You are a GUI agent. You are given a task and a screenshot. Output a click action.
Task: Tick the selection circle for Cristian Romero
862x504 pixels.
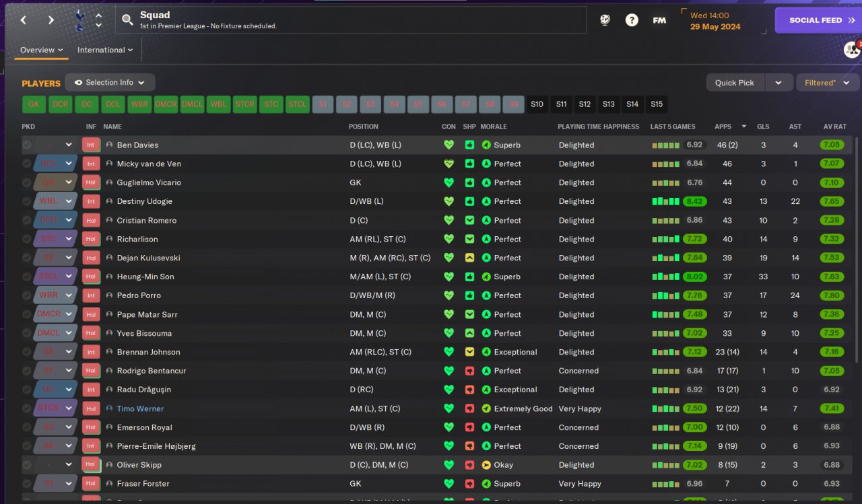pyautogui.click(x=27, y=220)
